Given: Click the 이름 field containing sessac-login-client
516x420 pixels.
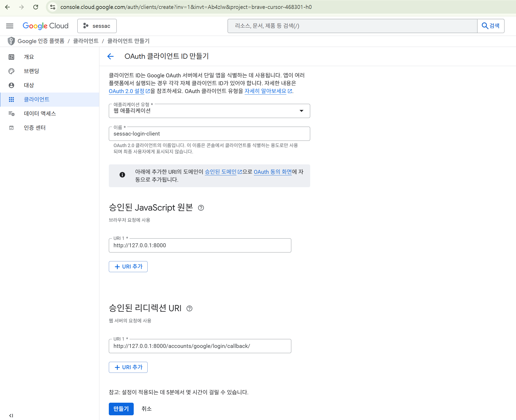Looking at the screenshot, I should (209, 134).
